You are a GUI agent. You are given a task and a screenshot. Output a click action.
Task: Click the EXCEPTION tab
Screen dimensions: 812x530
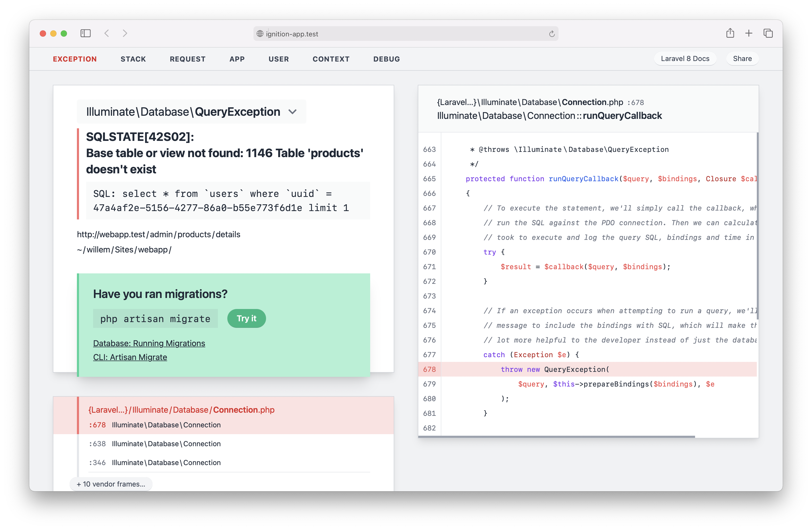click(74, 59)
